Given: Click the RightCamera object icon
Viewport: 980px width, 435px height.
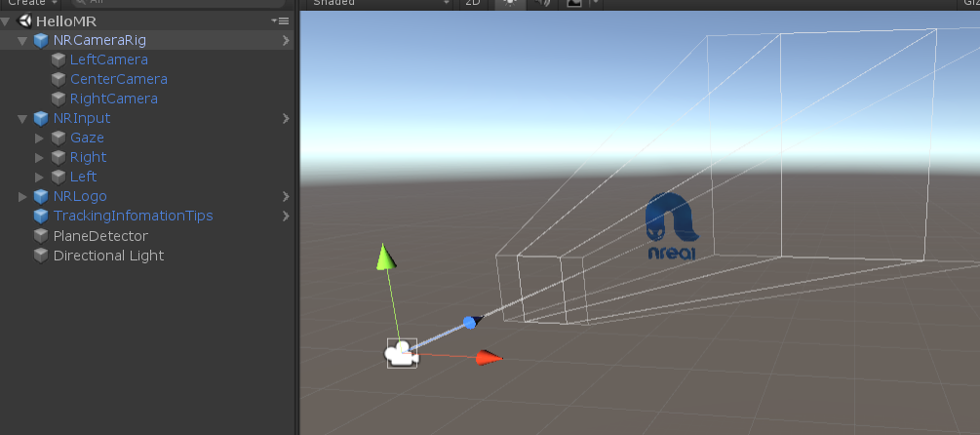Looking at the screenshot, I should pos(59,99).
